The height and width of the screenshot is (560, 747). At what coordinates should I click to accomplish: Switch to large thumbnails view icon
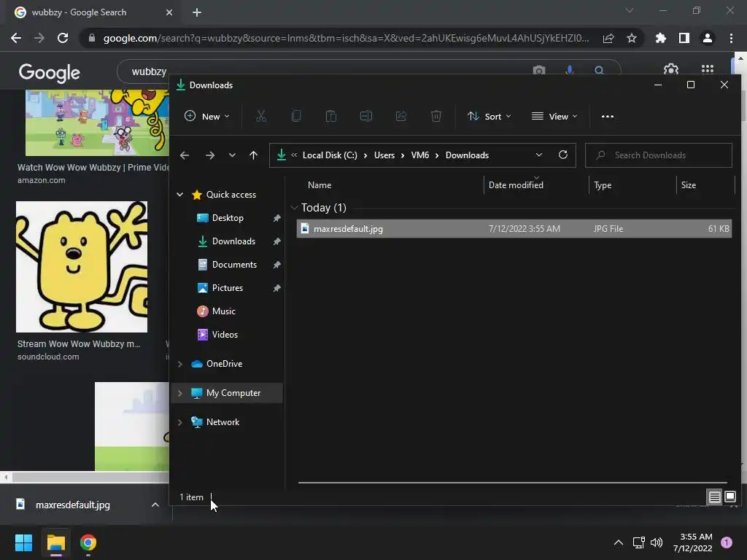click(x=730, y=497)
